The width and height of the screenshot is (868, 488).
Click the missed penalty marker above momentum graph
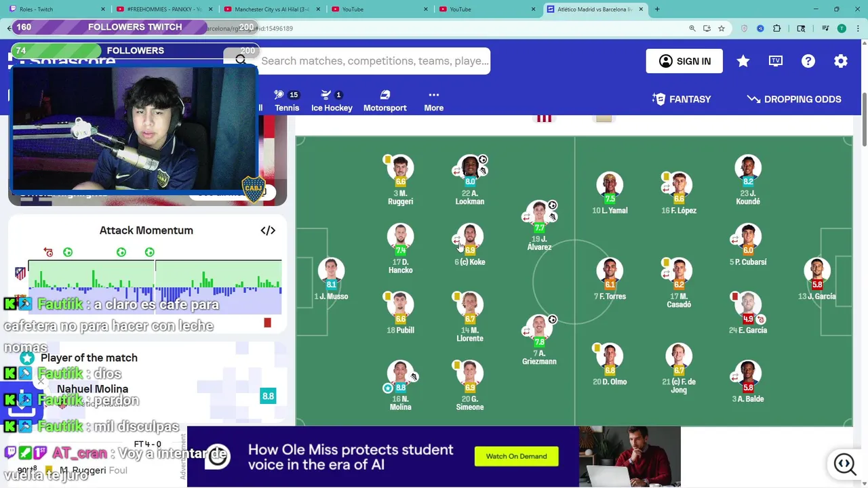48,252
